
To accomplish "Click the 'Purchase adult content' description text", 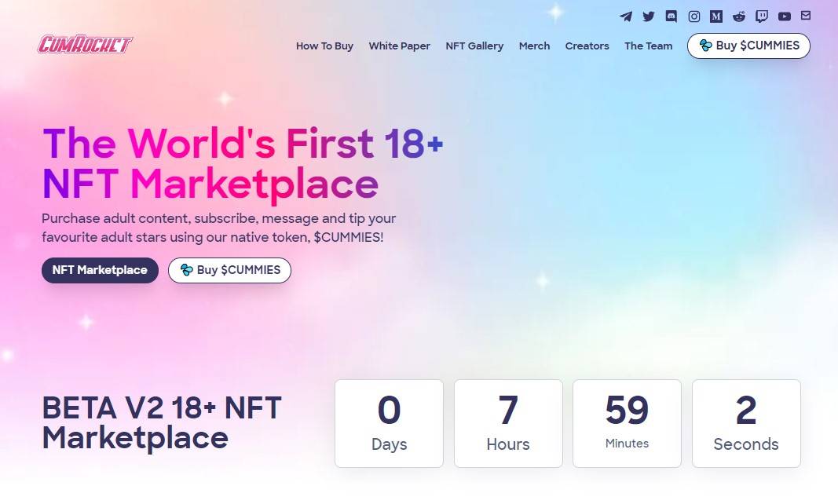I will [219, 228].
